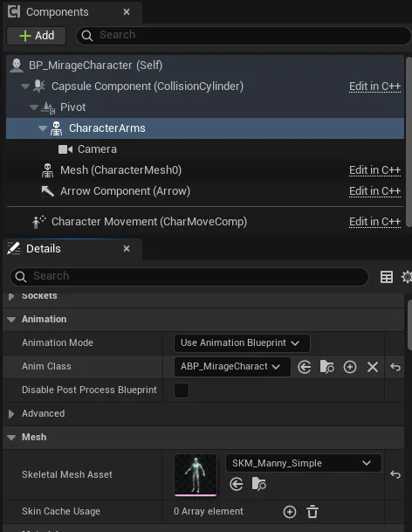The height and width of the screenshot is (532, 412).
Task: Click the Camera video icon
Action: coord(65,149)
